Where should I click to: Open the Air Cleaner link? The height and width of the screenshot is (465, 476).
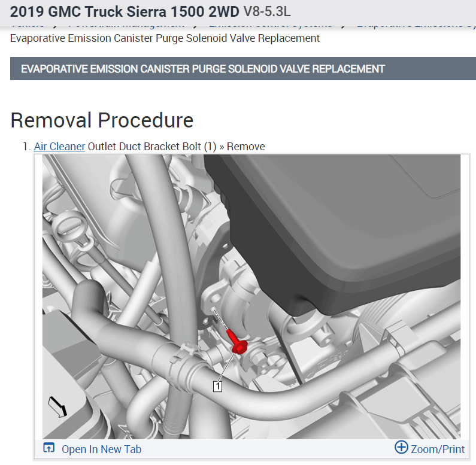[x=59, y=147]
